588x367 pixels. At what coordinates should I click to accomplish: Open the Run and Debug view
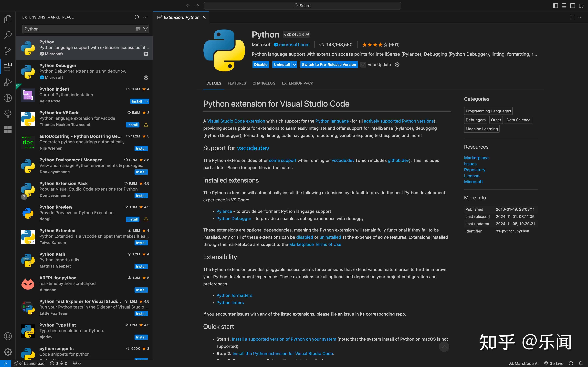click(x=8, y=82)
